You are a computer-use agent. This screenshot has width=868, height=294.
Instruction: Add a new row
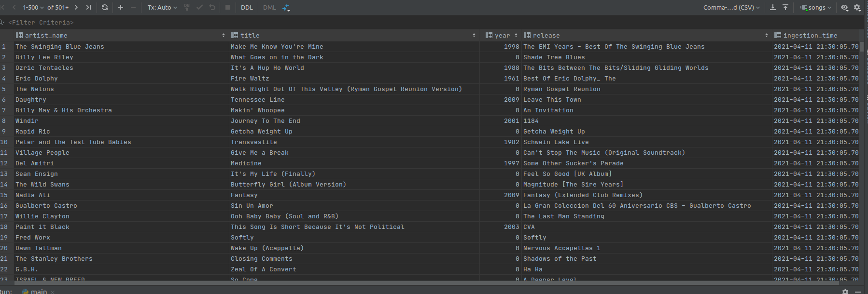[x=121, y=7]
